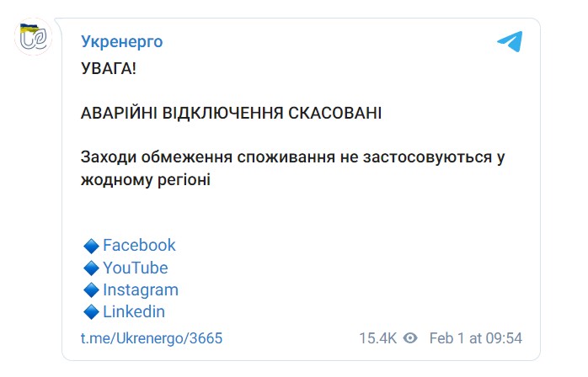
Task: Click the Feb 1 at 09:54 timestamp
Action: (x=476, y=338)
